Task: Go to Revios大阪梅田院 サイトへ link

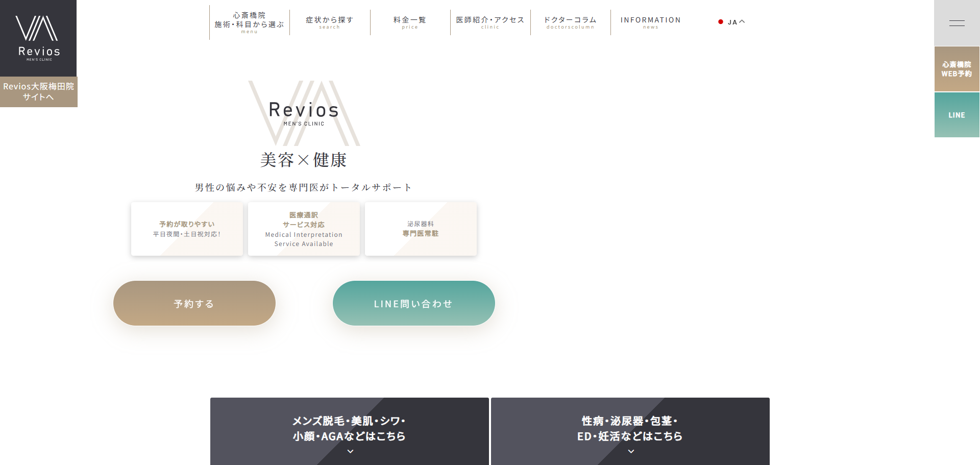Action: (39, 92)
